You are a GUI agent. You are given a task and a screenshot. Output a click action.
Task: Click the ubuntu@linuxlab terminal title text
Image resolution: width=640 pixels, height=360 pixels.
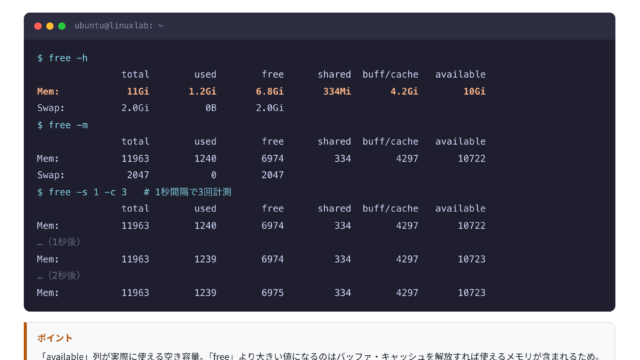pyautogui.click(x=119, y=26)
